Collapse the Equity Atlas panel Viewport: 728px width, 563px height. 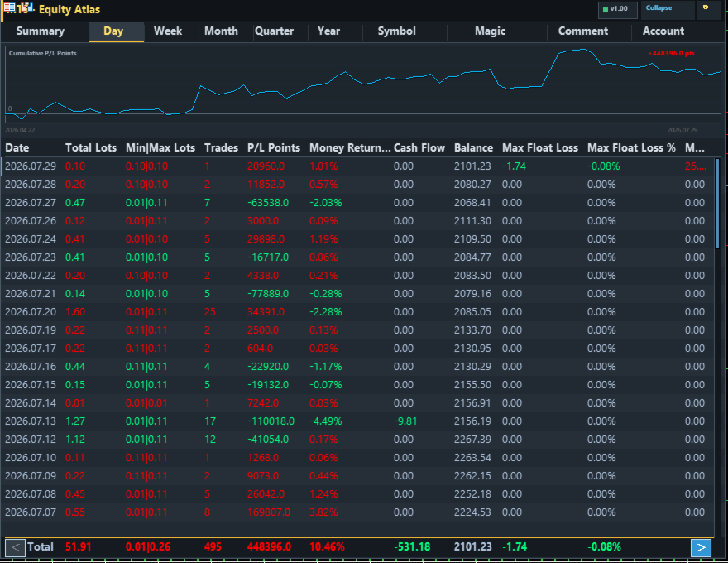(668, 9)
